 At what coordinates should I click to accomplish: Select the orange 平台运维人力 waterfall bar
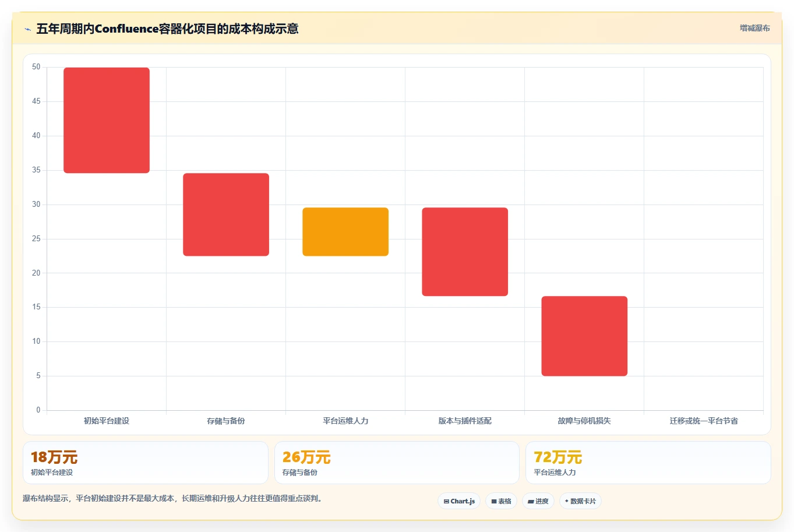click(x=345, y=231)
